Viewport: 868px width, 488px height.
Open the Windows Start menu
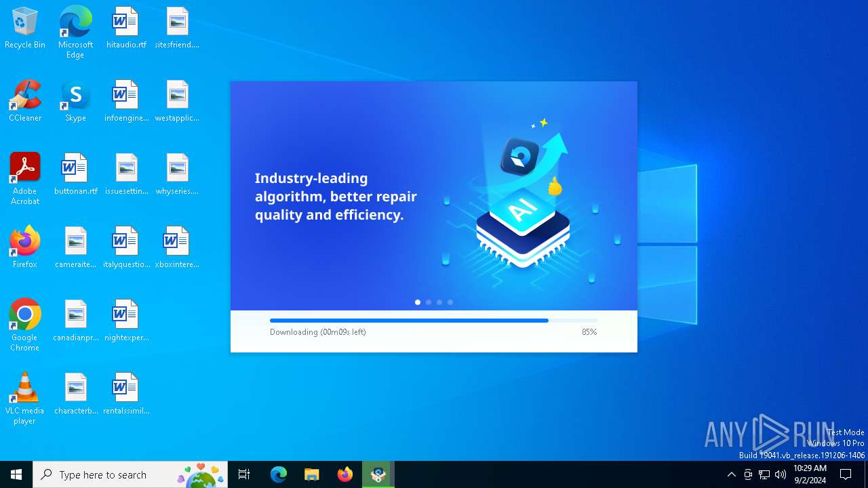coord(16,474)
